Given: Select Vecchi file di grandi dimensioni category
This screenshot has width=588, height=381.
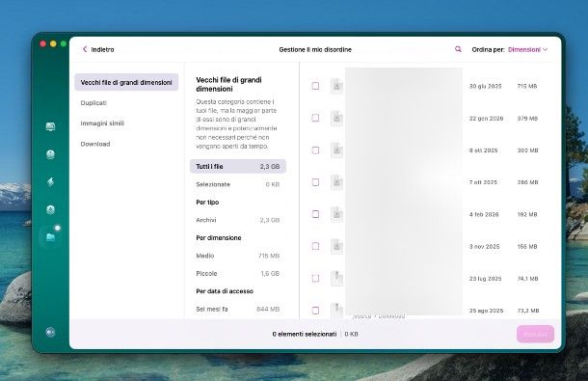Looking at the screenshot, I should (x=126, y=82).
